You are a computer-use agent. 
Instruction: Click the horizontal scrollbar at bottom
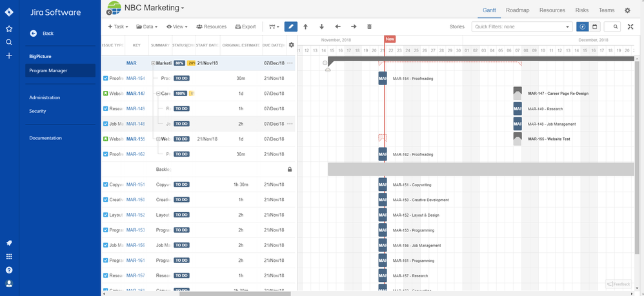click(235, 293)
